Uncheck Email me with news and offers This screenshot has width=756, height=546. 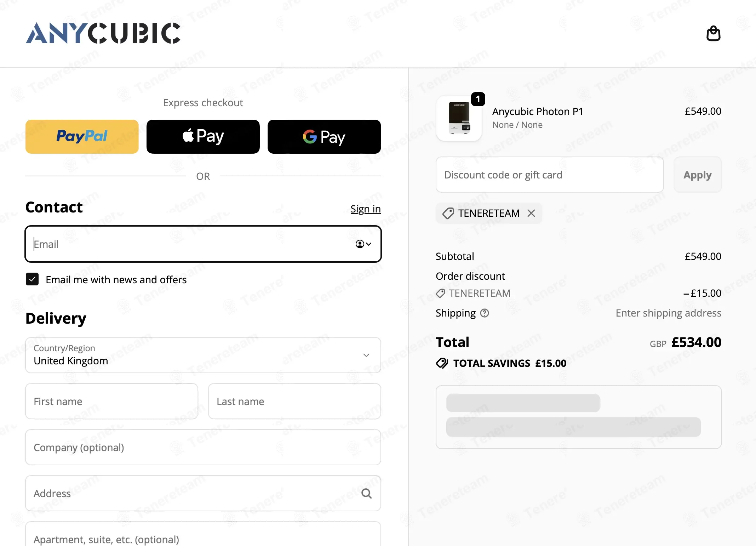click(x=32, y=279)
